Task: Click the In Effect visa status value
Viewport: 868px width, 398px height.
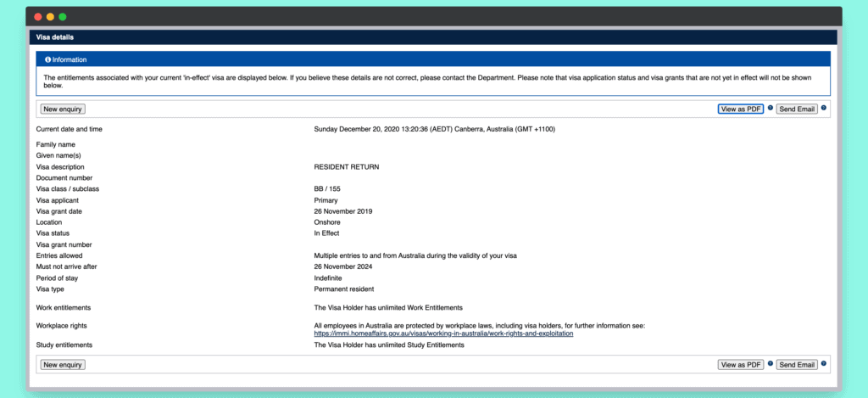Action: pos(327,233)
